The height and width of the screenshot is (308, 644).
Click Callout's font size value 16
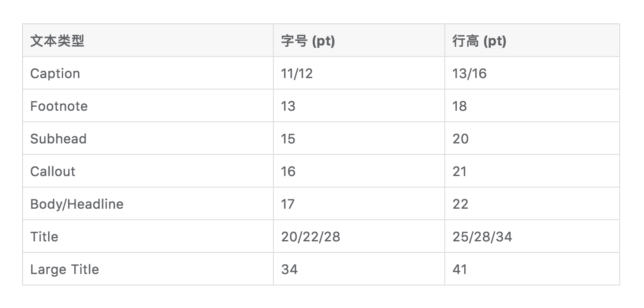click(x=288, y=171)
